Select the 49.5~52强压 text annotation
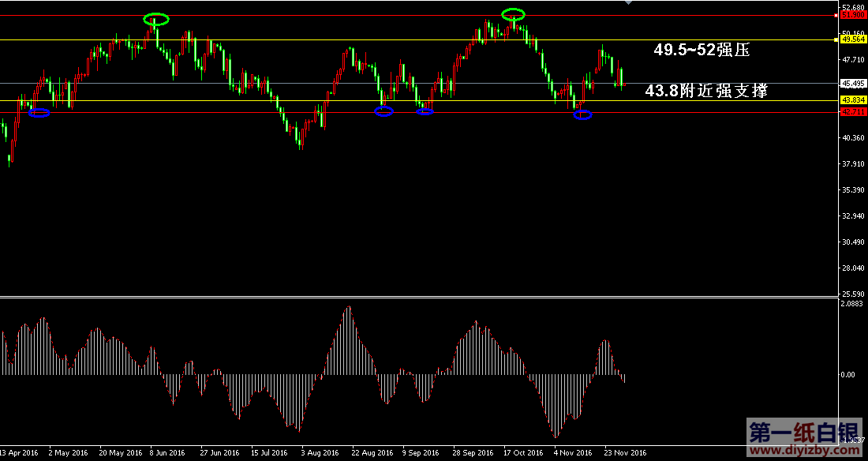This screenshot has height=461, width=868. 701,50
